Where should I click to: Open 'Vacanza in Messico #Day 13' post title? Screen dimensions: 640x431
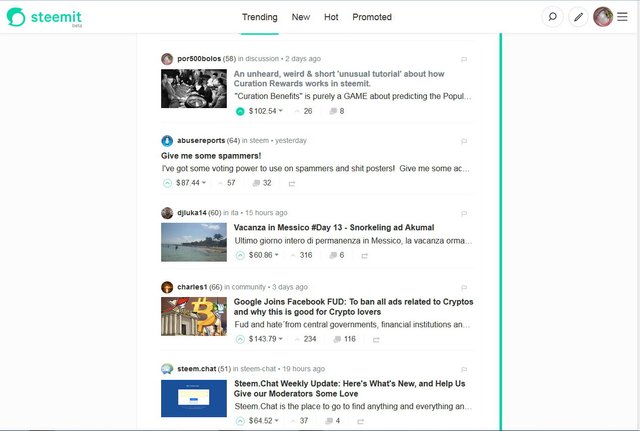coord(334,228)
